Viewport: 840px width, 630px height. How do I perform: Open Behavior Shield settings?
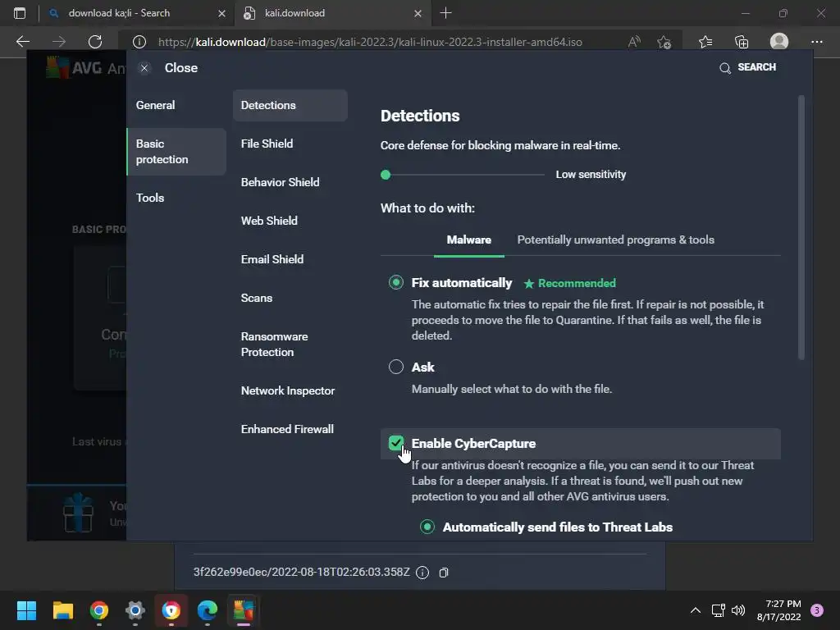point(281,182)
